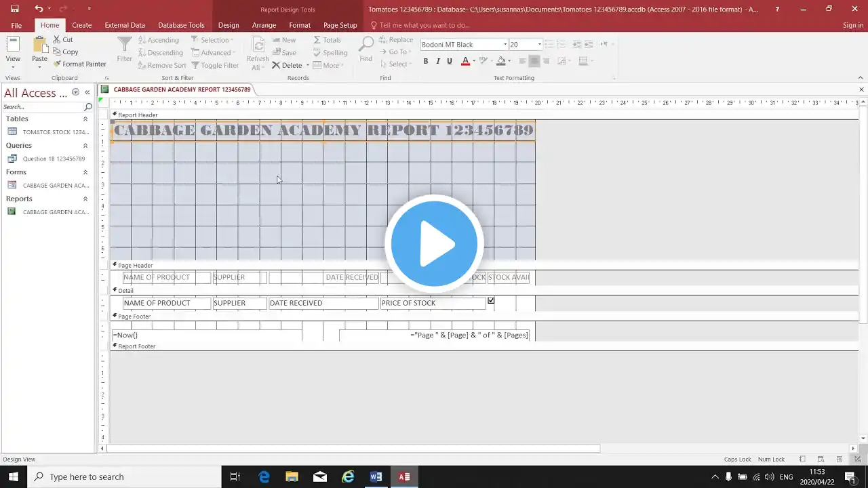Click the Toggle Filter button

coord(215,65)
